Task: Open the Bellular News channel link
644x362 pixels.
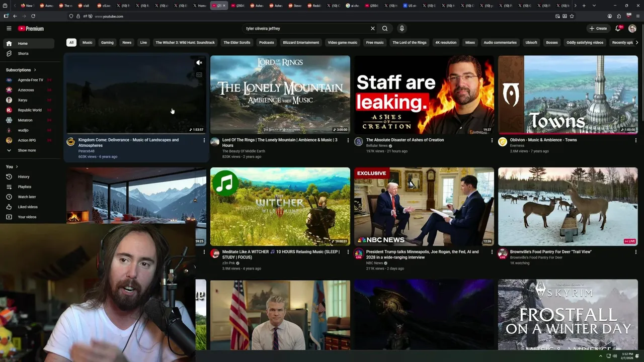Action: pyautogui.click(x=377, y=146)
